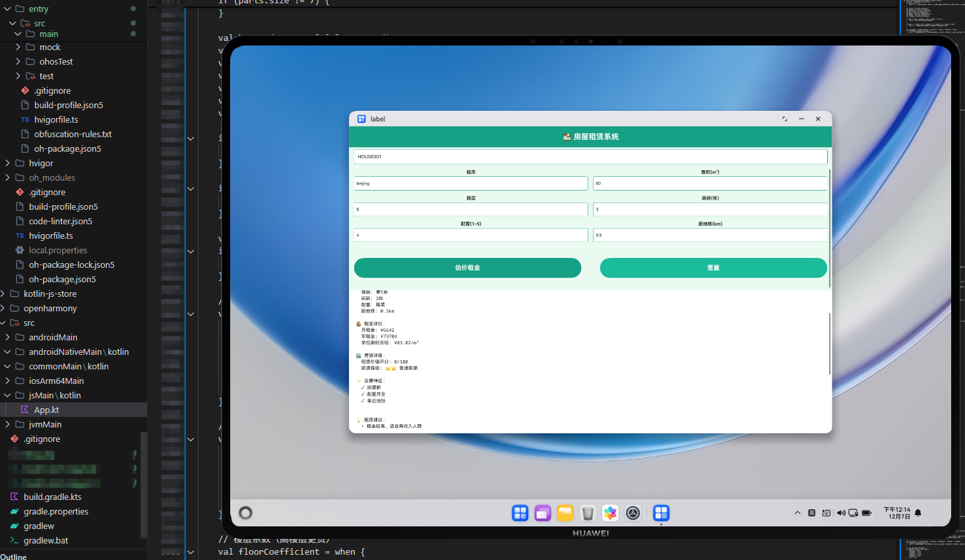Expand the test folder chevron
This screenshot has height=560, width=965.
coord(18,76)
